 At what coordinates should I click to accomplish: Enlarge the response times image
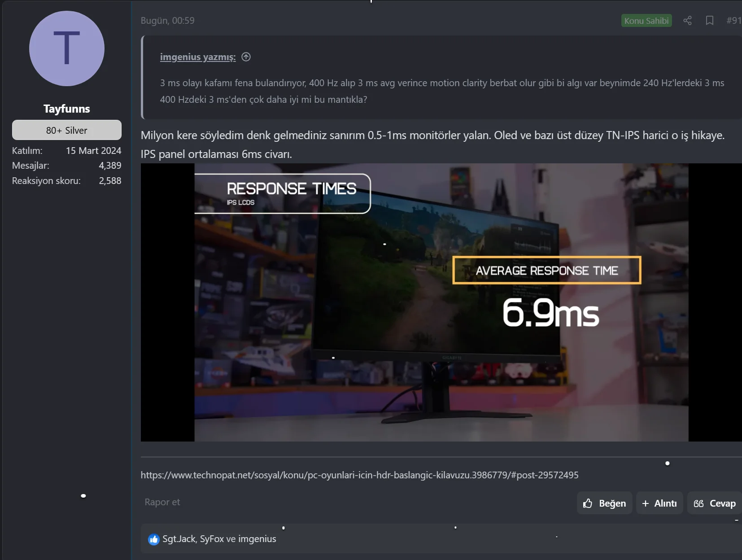click(441, 302)
